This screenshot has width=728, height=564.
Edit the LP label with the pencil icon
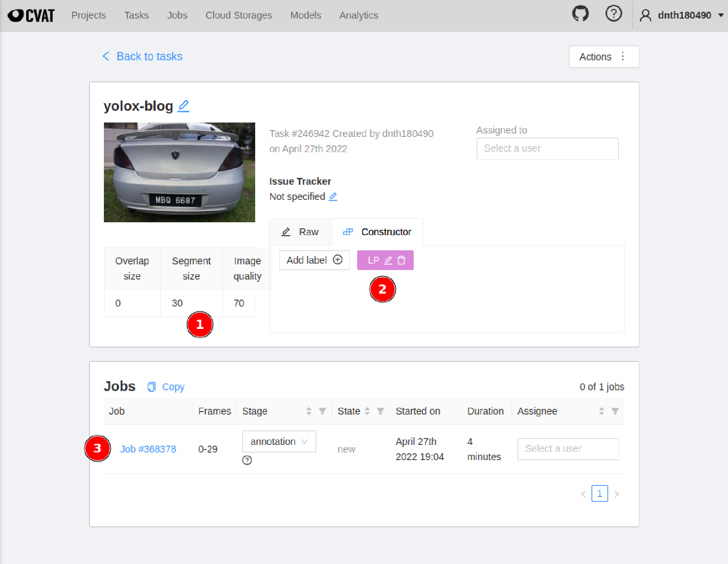pyautogui.click(x=388, y=260)
